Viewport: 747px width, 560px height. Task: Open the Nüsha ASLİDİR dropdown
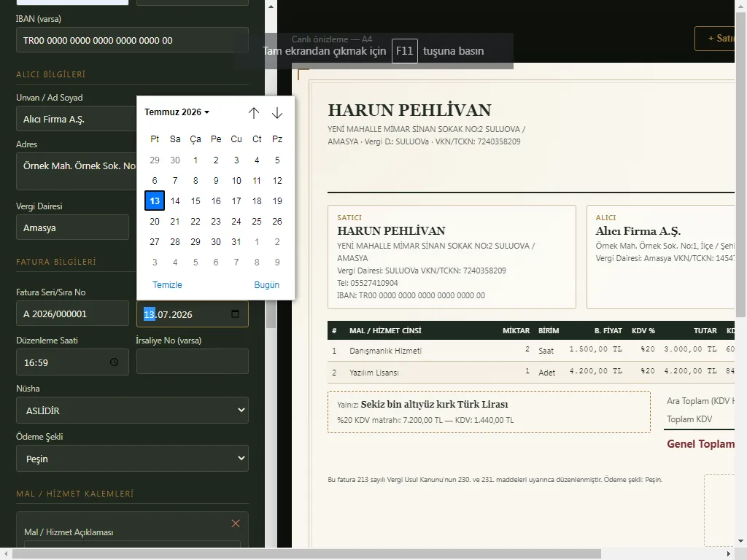(133, 410)
